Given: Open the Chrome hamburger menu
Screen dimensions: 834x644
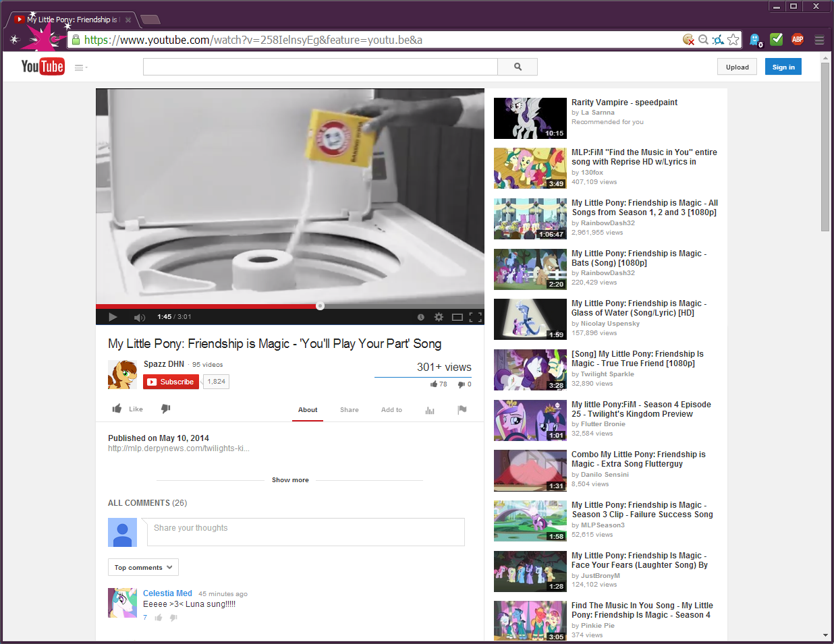Looking at the screenshot, I should tap(819, 40).
